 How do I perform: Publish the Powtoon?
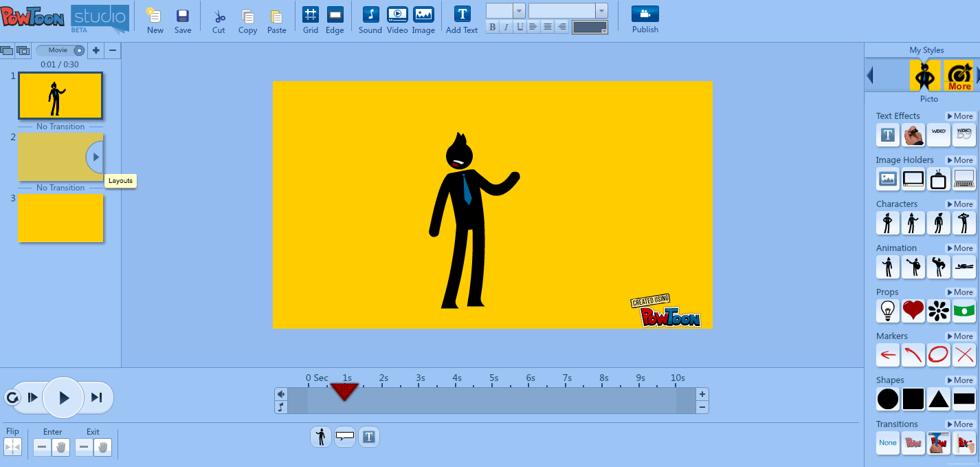point(645,21)
